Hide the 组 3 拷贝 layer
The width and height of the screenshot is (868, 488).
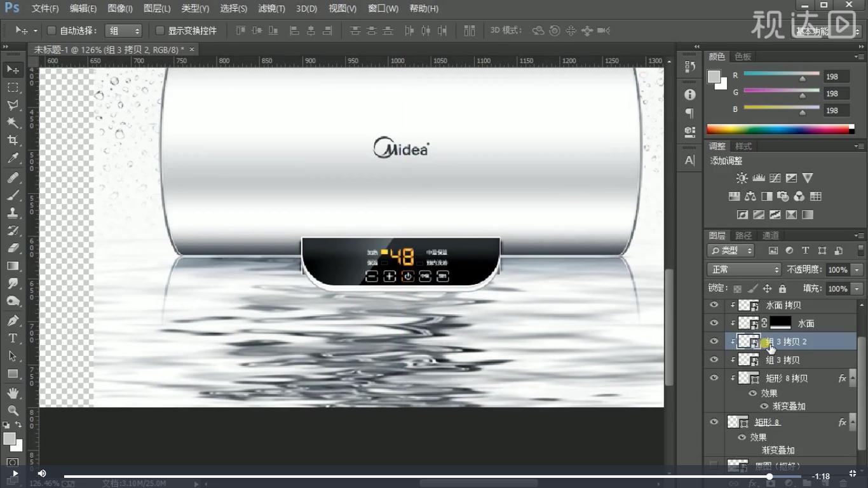coord(714,360)
